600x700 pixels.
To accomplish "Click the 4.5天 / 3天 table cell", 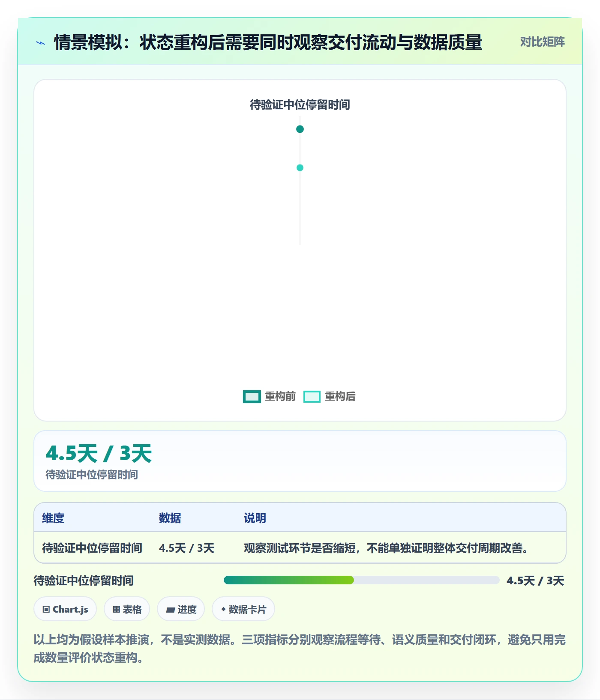I will [x=186, y=548].
